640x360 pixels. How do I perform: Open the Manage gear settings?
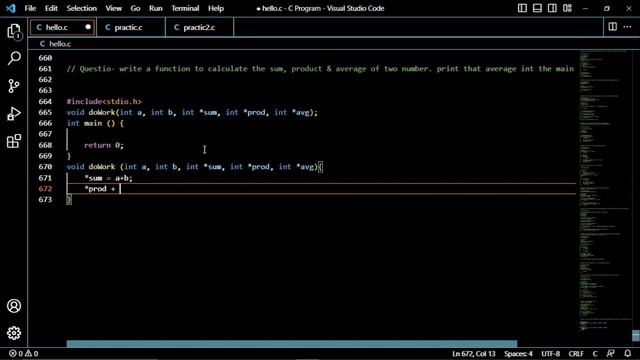tap(14, 333)
